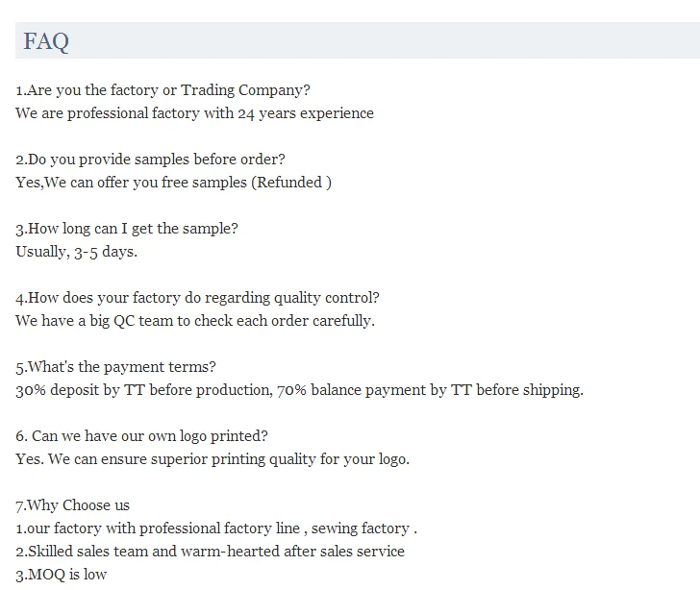Click the gray FAQ header bar
The width and height of the screenshot is (700, 590).
point(358,40)
